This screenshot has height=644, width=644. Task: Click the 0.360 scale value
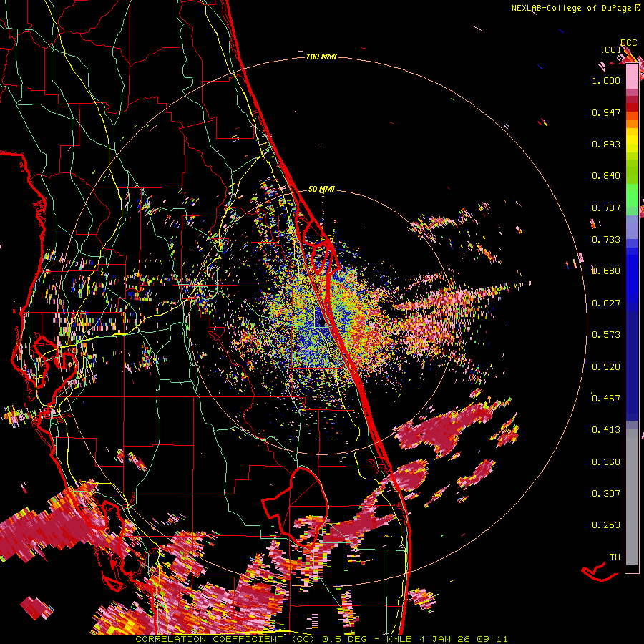[x=606, y=462]
